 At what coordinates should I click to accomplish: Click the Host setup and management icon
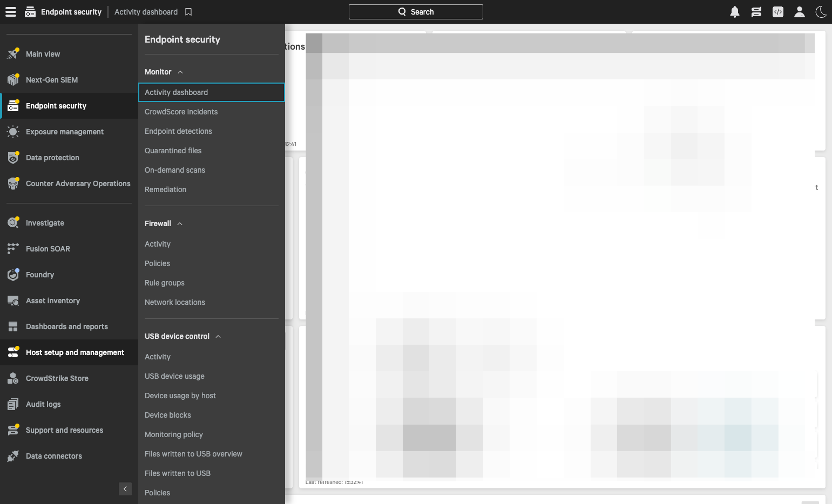pos(13,352)
